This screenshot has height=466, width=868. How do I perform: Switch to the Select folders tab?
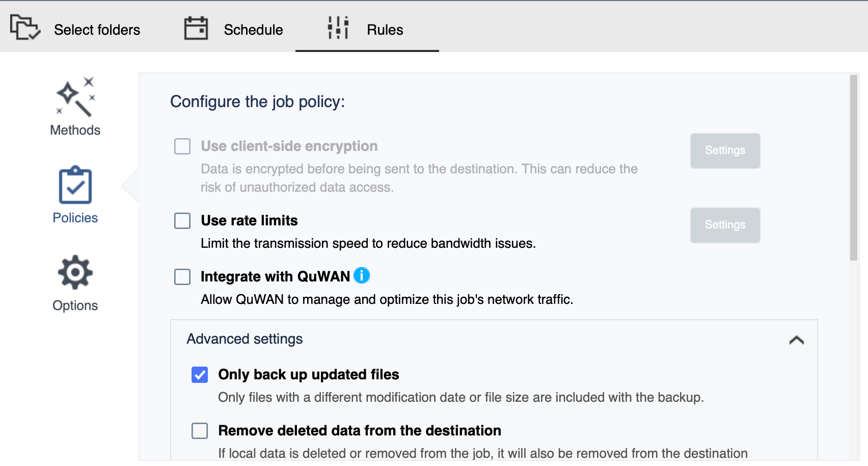(x=75, y=28)
